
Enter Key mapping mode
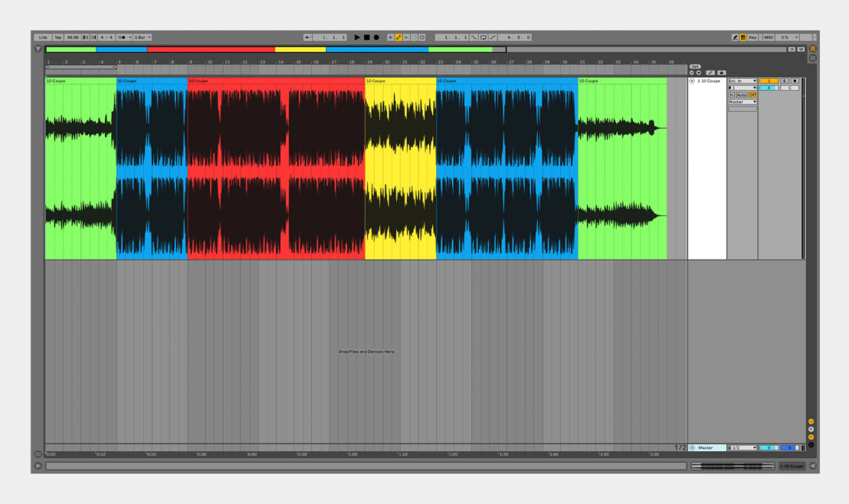(x=753, y=37)
